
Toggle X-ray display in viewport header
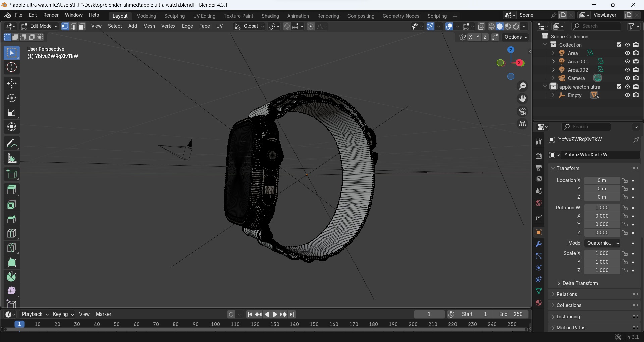point(481,26)
